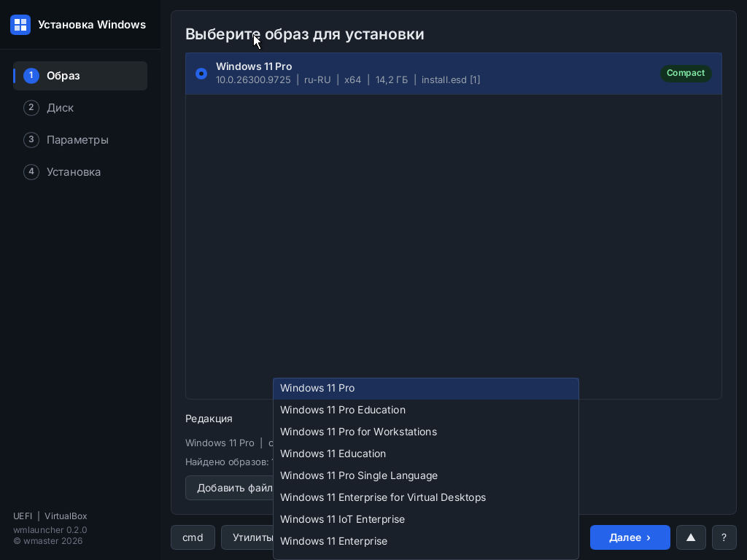This screenshot has height=560, width=747.
Task: Click the Далее next button
Action: pyautogui.click(x=630, y=537)
